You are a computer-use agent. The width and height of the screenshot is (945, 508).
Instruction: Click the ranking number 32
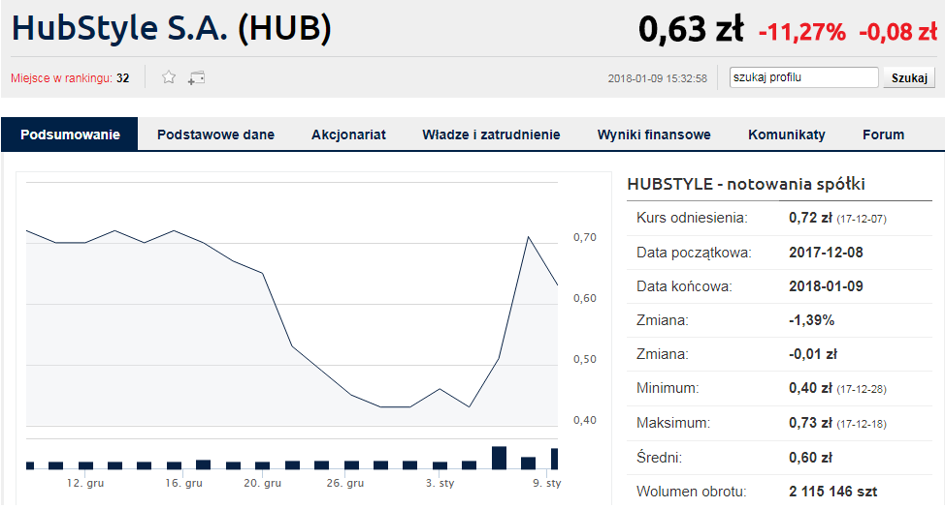[123, 78]
